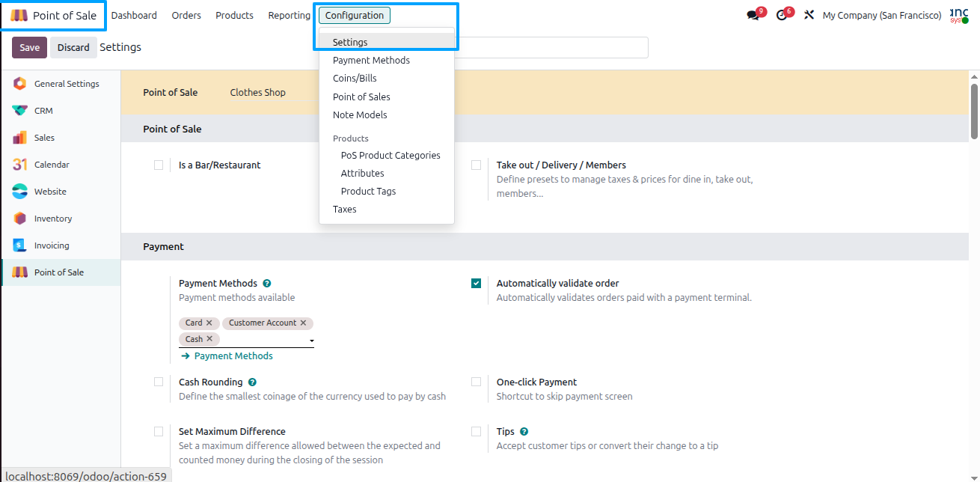
Task: Enable Take out / Delivery / Members checkbox
Action: click(477, 165)
